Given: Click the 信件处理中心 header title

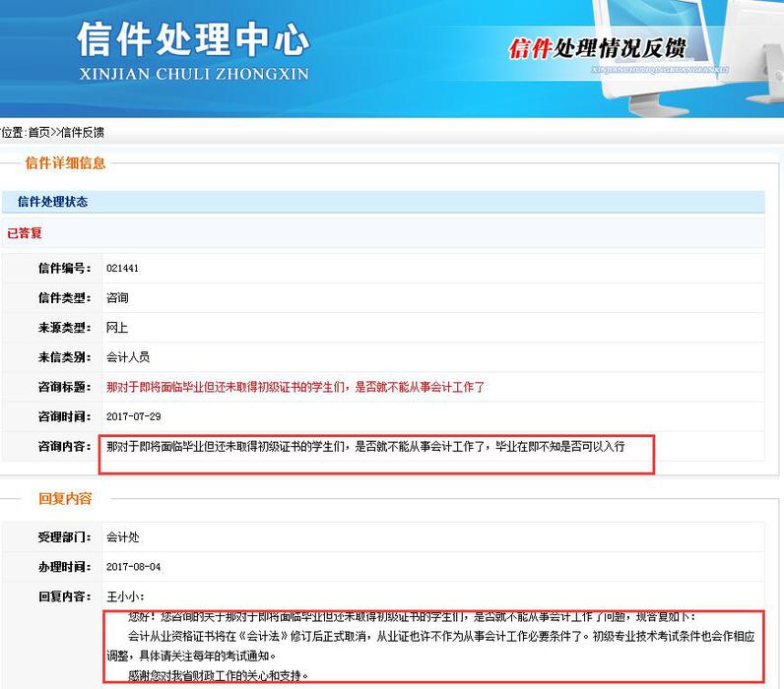Looking at the screenshot, I should (x=192, y=41).
